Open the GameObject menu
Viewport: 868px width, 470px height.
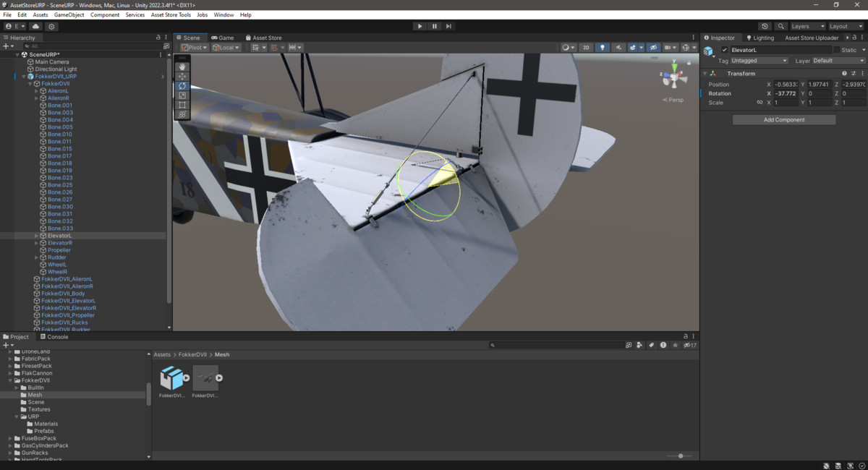[x=69, y=14]
